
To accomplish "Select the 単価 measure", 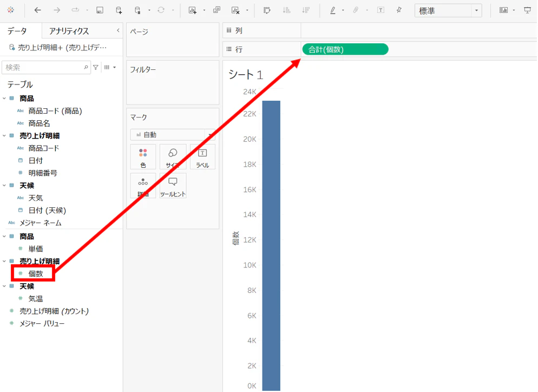I will pyautogui.click(x=35, y=249).
